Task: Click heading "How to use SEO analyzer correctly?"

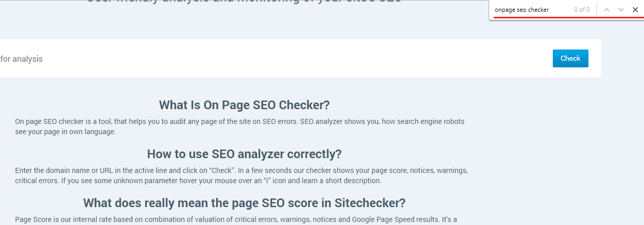Action: (244, 154)
